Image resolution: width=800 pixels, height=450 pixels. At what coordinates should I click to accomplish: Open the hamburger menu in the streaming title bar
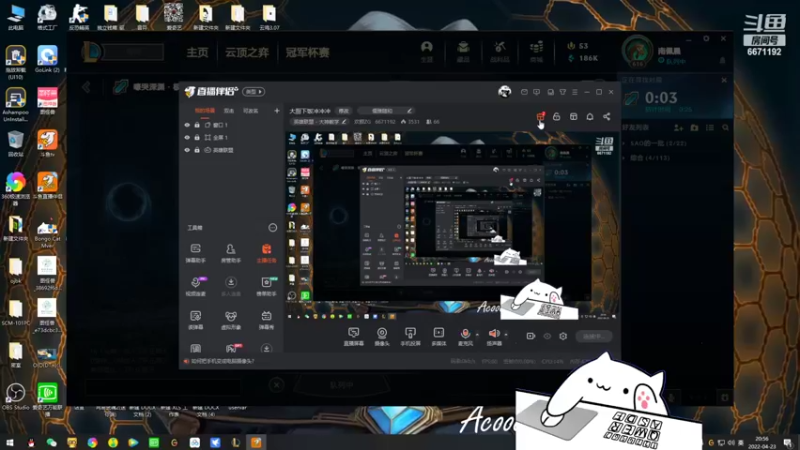coord(575,92)
